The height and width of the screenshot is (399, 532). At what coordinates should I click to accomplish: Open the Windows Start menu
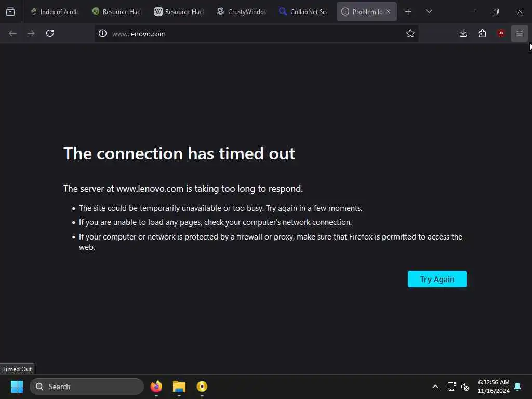tap(17, 387)
